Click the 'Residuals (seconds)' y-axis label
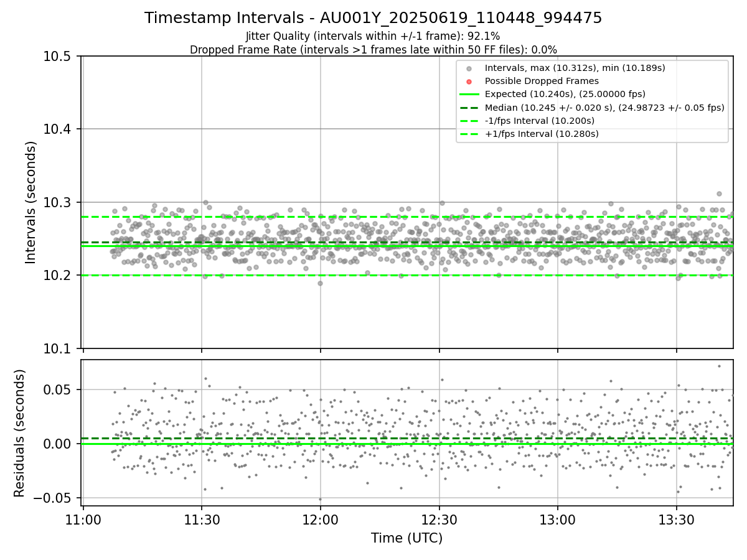Screen dimensions: 747x560 click(20, 433)
